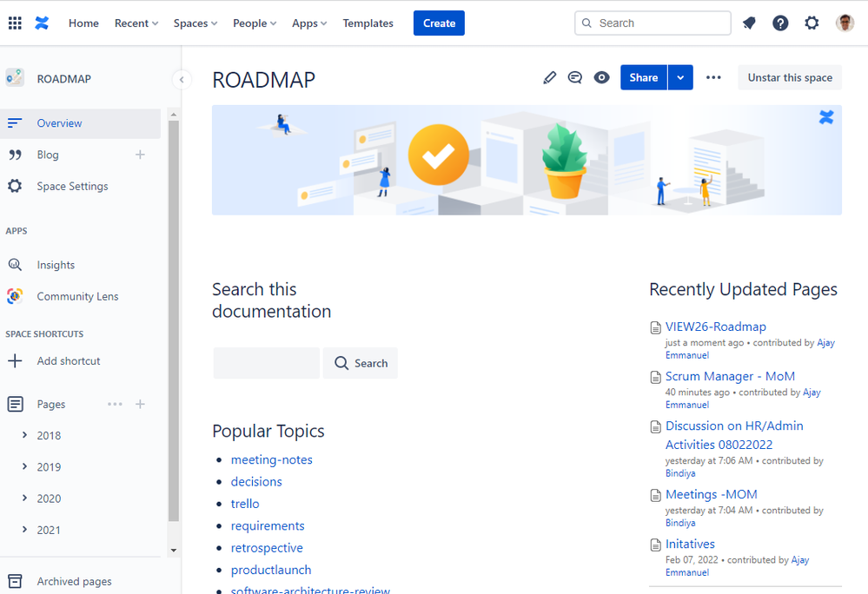
Task: Open notifications bell icon
Action: 749,23
